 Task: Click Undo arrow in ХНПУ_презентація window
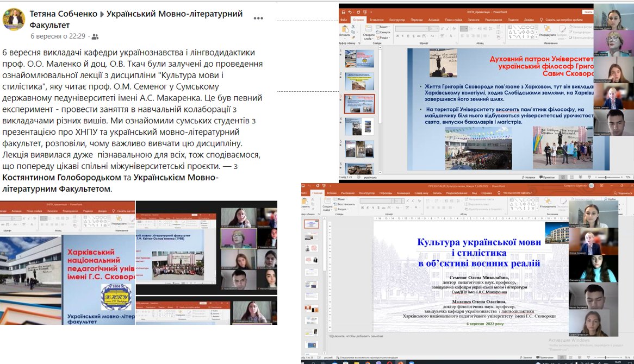point(350,11)
